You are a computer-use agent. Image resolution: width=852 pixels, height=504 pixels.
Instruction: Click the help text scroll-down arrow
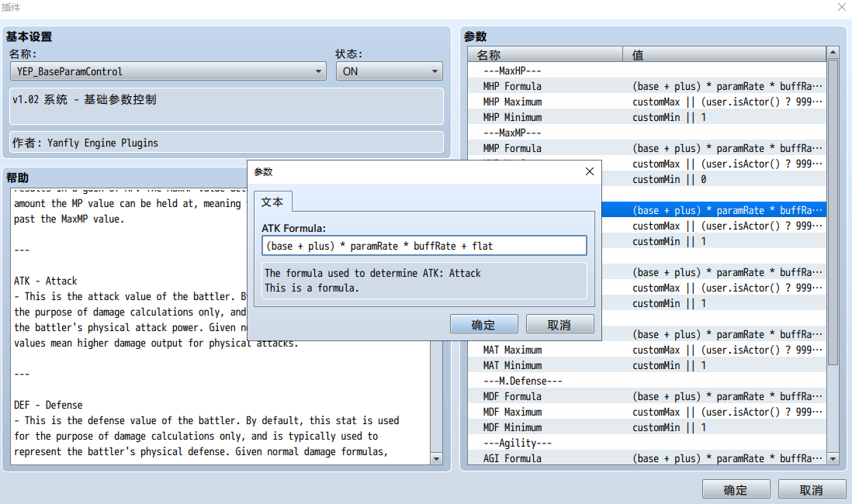pyautogui.click(x=436, y=459)
